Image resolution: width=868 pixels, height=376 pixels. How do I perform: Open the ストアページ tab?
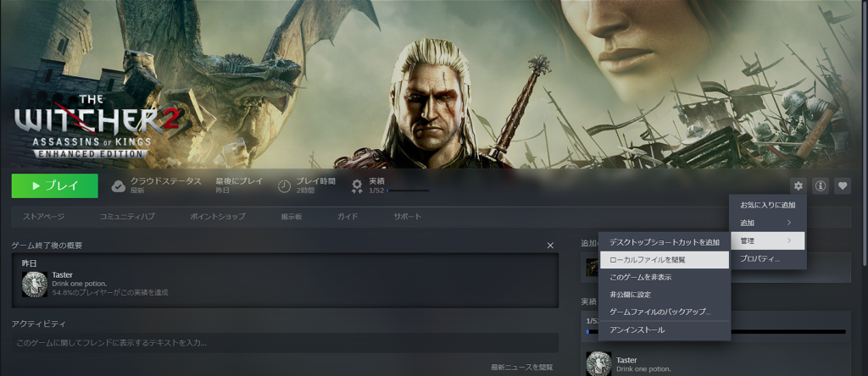pyautogui.click(x=44, y=217)
